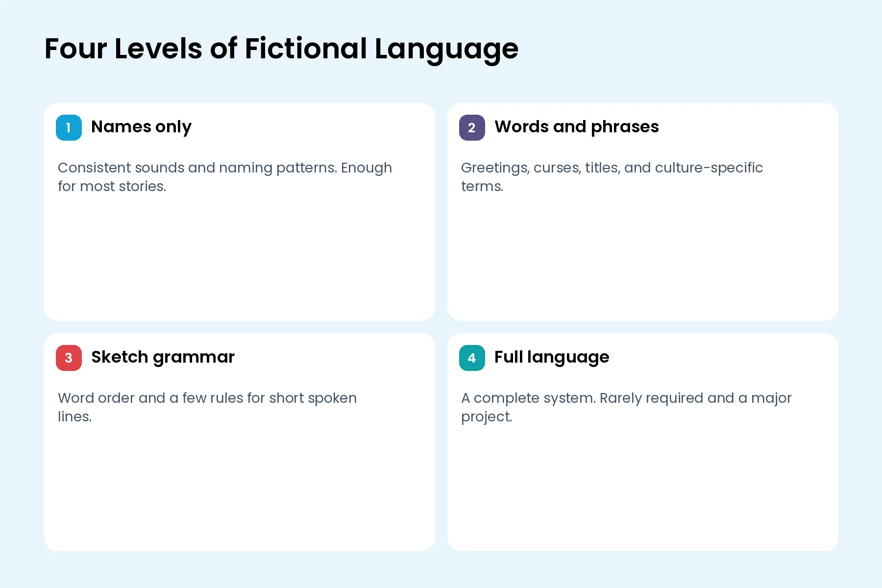Click the red number 3 badge
The image size is (882, 588).
tap(69, 358)
